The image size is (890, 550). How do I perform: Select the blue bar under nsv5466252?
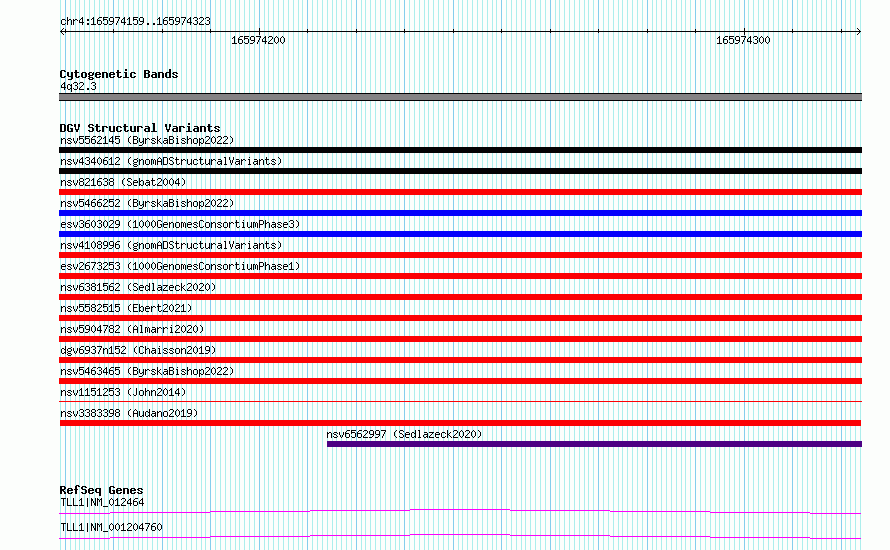(x=460, y=213)
